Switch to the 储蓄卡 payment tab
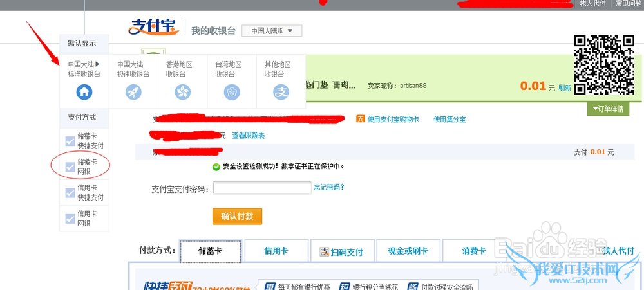Viewport: 644px width, 290px height. click(x=211, y=251)
